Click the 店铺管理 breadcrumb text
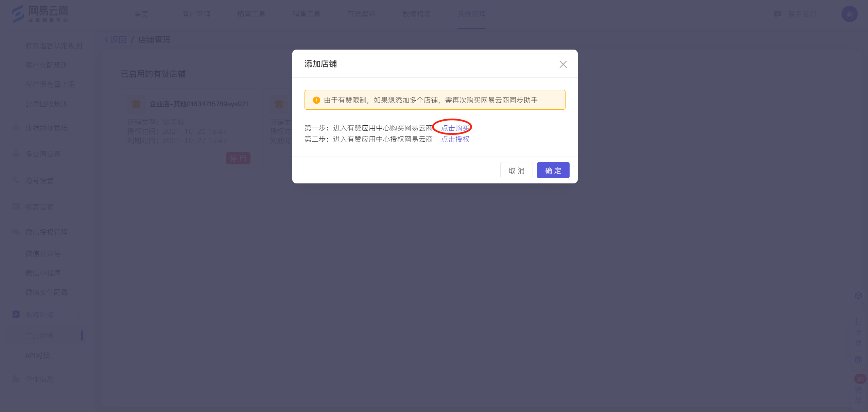868x412 pixels. click(154, 40)
